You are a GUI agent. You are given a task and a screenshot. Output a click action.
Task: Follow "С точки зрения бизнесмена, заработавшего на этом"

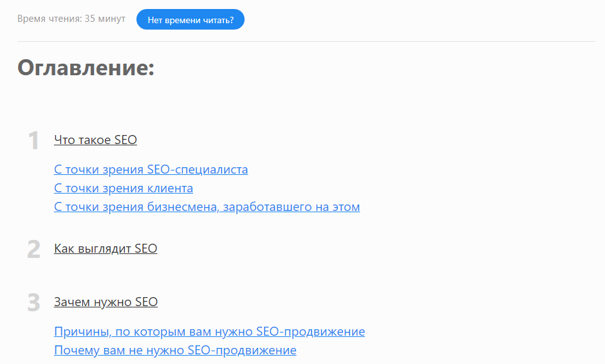(x=207, y=206)
